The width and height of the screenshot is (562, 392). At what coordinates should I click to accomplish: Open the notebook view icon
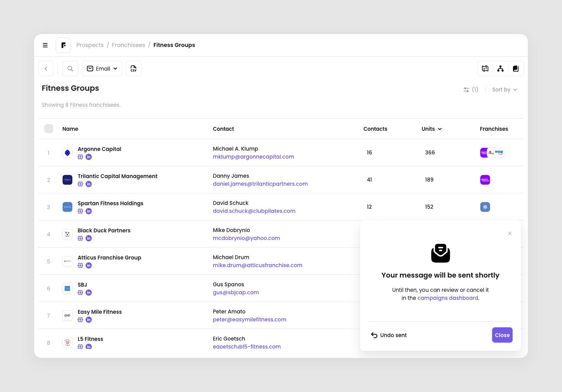pyautogui.click(x=516, y=69)
